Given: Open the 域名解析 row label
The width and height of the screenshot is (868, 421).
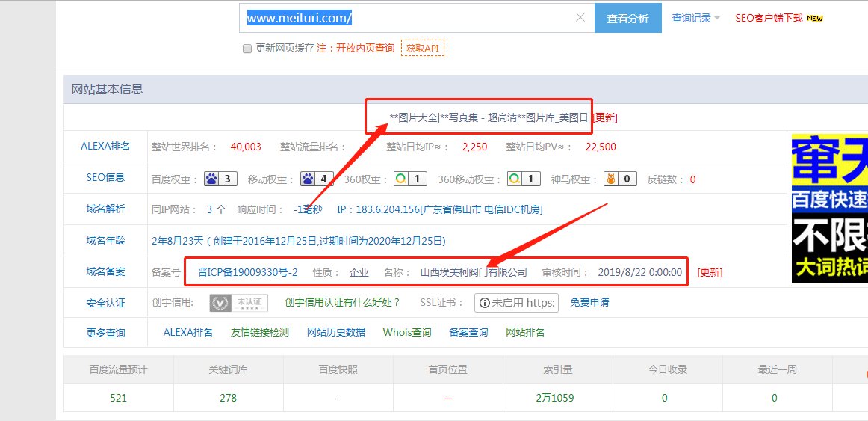Looking at the screenshot, I should pos(105,209).
